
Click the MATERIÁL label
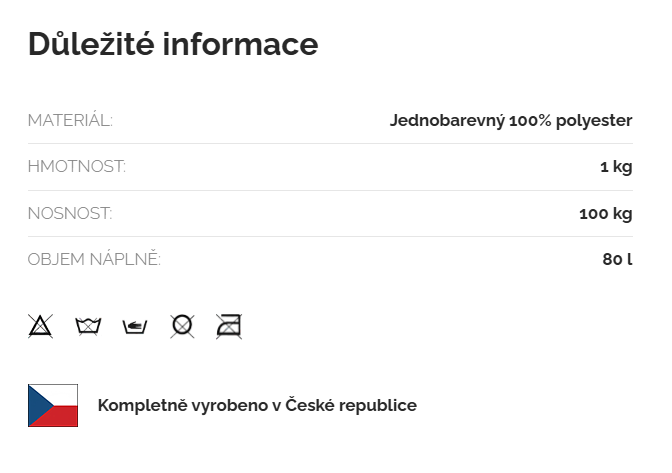pyautogui.click(x=70, y=121)
